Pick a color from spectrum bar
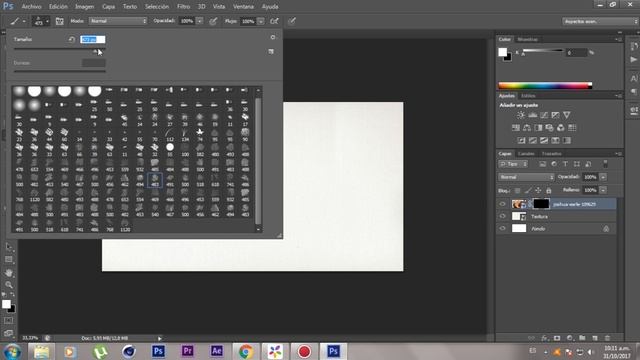The image size is (640, 360). [x=545, y=86]
